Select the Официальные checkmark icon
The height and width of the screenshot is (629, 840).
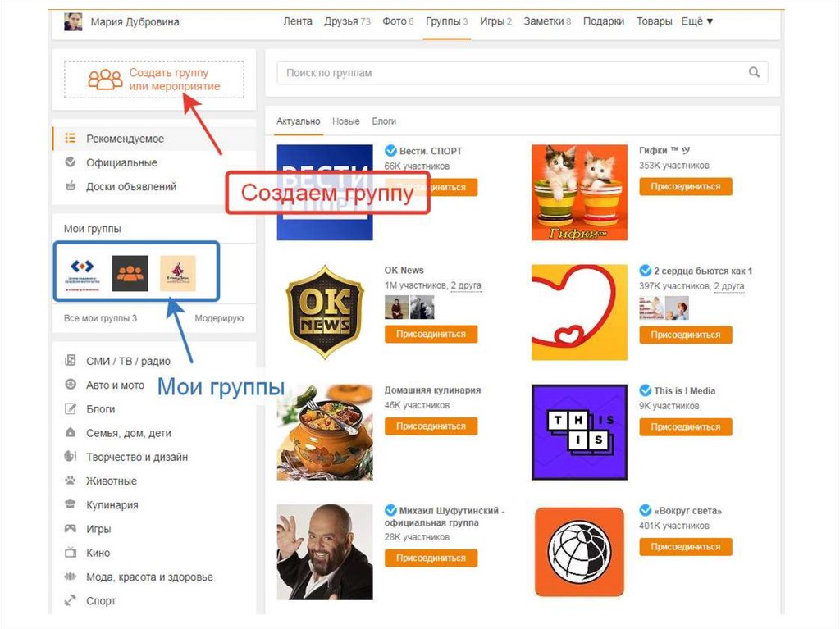71,162
